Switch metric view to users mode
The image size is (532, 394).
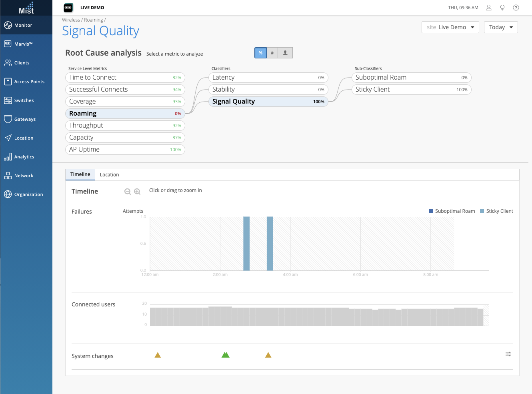pyautogui.click(x=285, y=53)
